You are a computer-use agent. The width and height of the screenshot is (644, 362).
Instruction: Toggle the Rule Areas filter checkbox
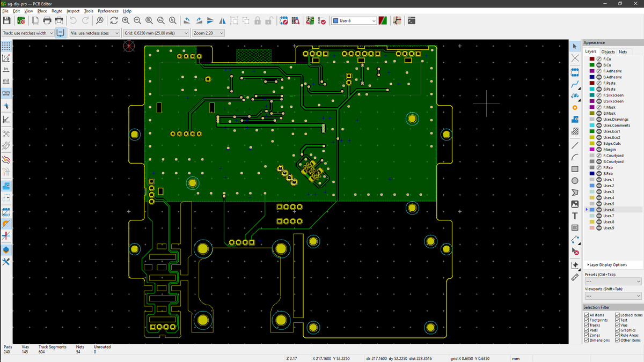(x=617, y=335)
